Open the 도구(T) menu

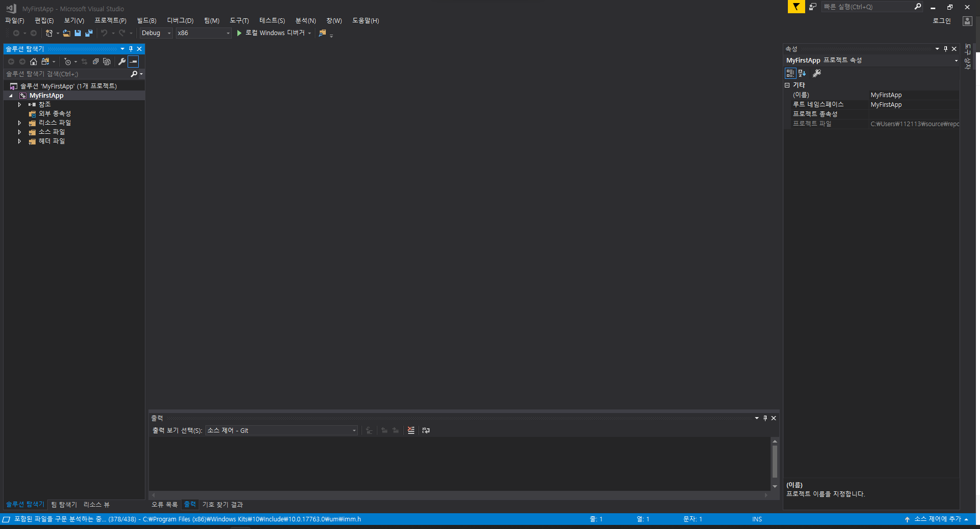(x=239, y=20)
